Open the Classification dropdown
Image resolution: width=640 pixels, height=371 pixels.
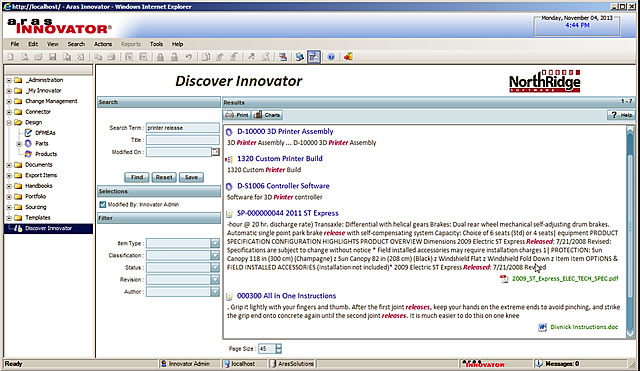coord(215,255)
